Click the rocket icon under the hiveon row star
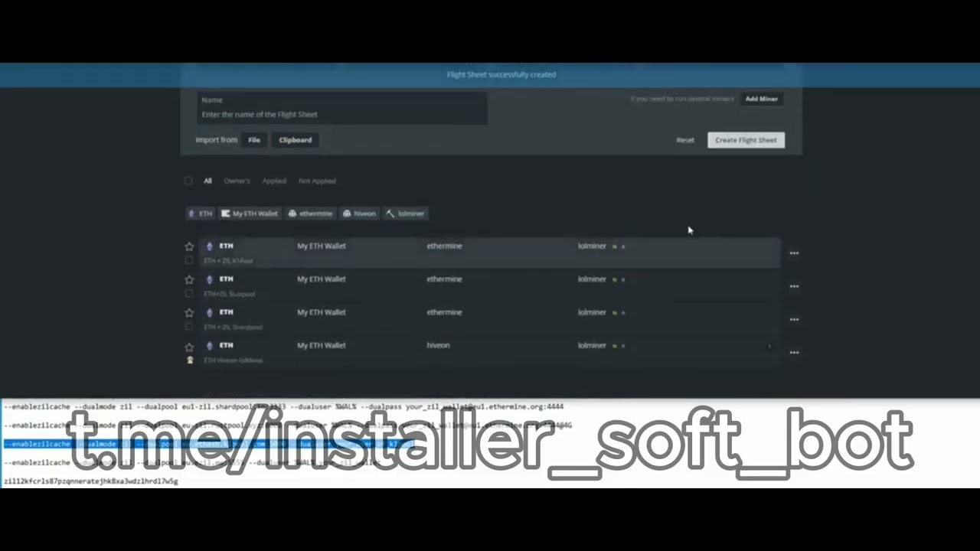Viewport: 980px width, 551px height. point(190,360)
